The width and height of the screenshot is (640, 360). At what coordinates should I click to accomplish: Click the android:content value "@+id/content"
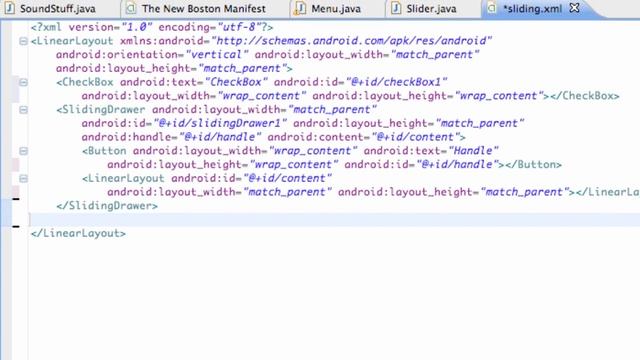[x=416, y=137]
